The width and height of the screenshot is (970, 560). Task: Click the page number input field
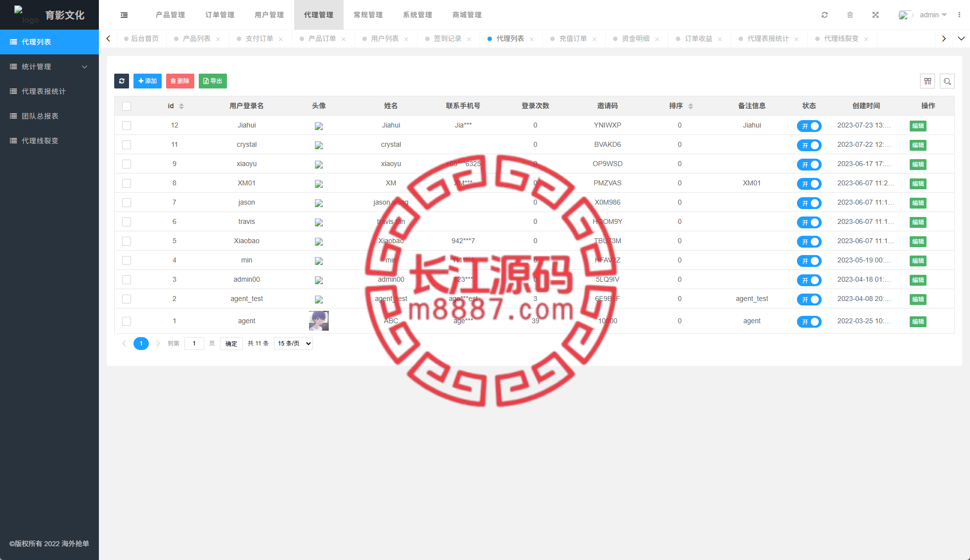(x=194, y=344)
